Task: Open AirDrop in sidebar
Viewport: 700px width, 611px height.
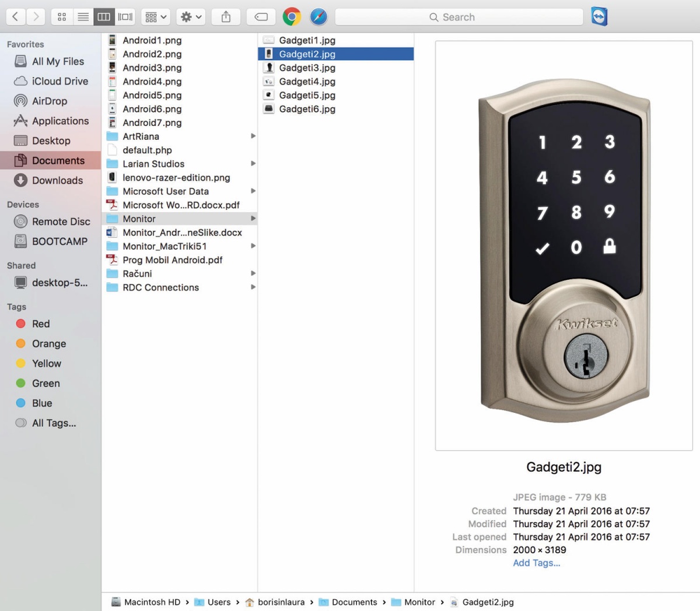Action: tap(50, 101)
